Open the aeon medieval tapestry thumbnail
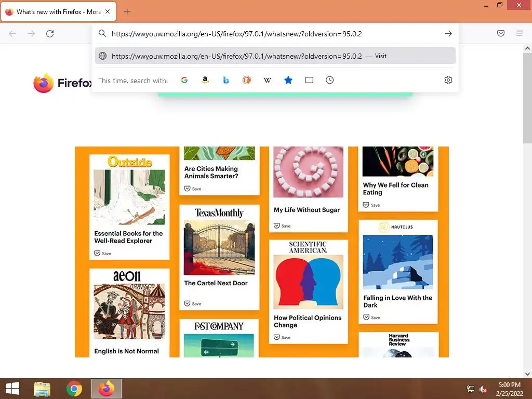The height and width of the screenshot is (399, 532). click(129, 311)
